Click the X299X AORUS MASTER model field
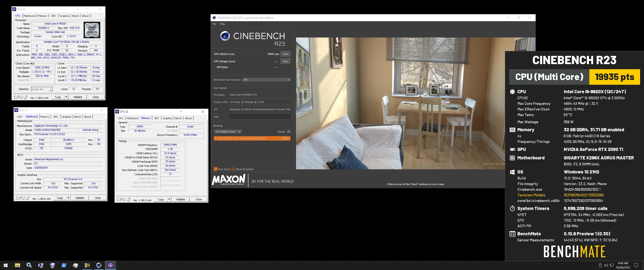644x270 pixels. click(x=56, y=130)
